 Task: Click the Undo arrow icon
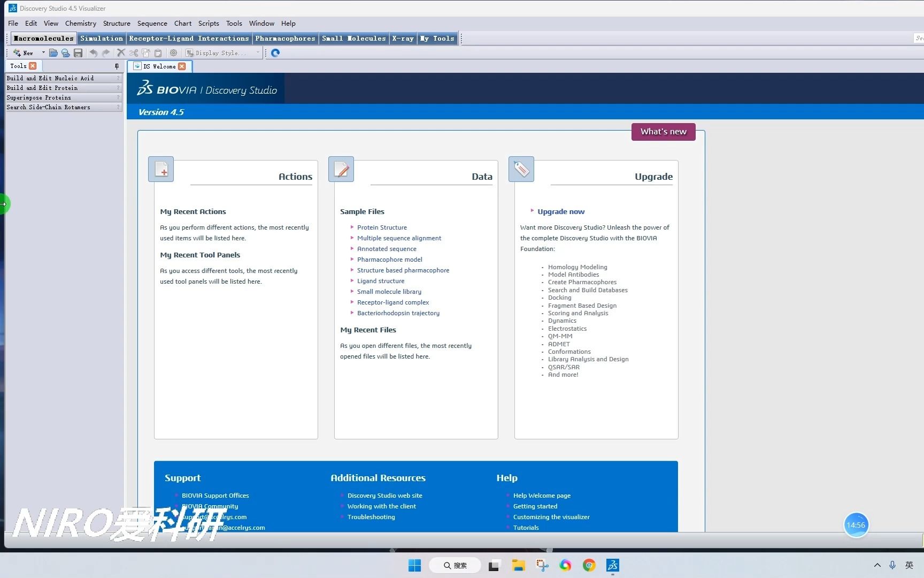[x=94, y=53]
